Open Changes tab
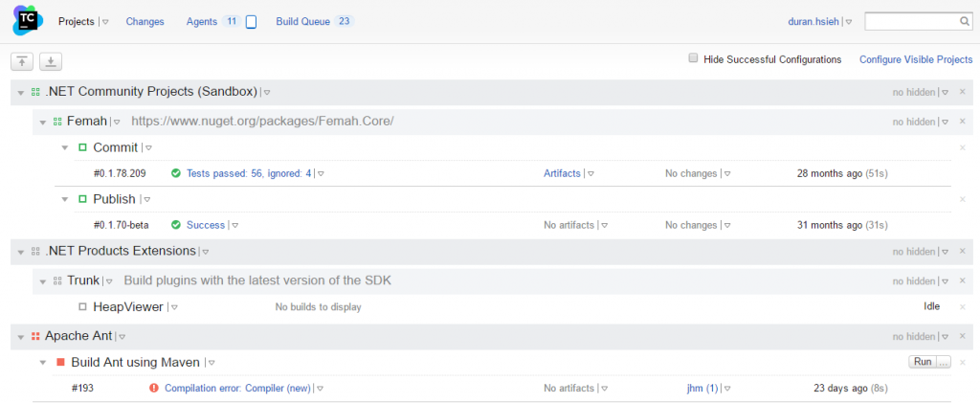This screenshot has height=403, width=980. pos(145,21)
